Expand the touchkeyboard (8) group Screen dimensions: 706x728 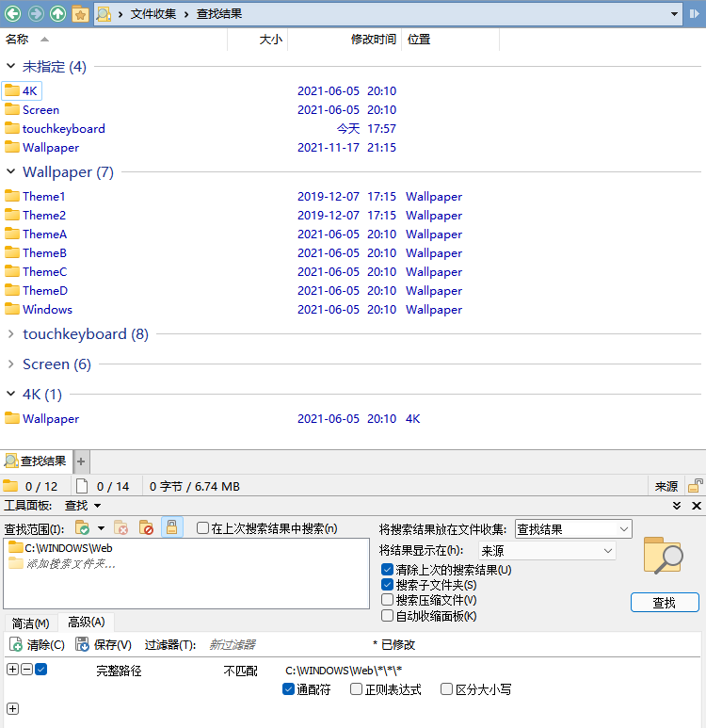pos(11,333)
